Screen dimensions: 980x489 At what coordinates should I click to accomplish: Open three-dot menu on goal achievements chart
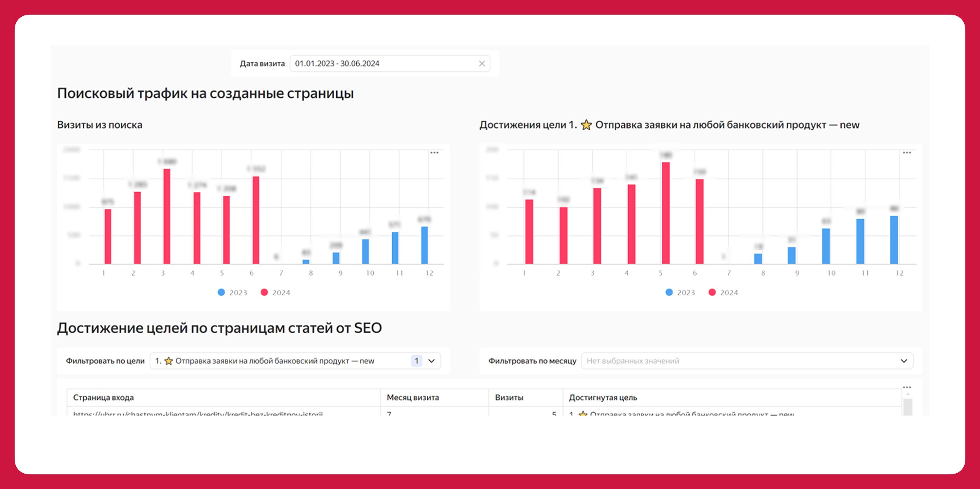(x=906, y=152)
